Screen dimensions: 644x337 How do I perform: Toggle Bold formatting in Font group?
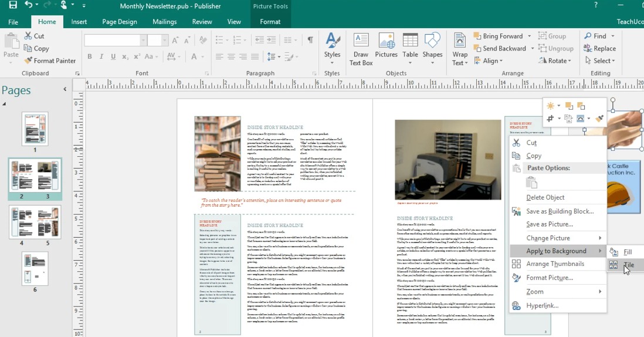(x=90, y=57)
